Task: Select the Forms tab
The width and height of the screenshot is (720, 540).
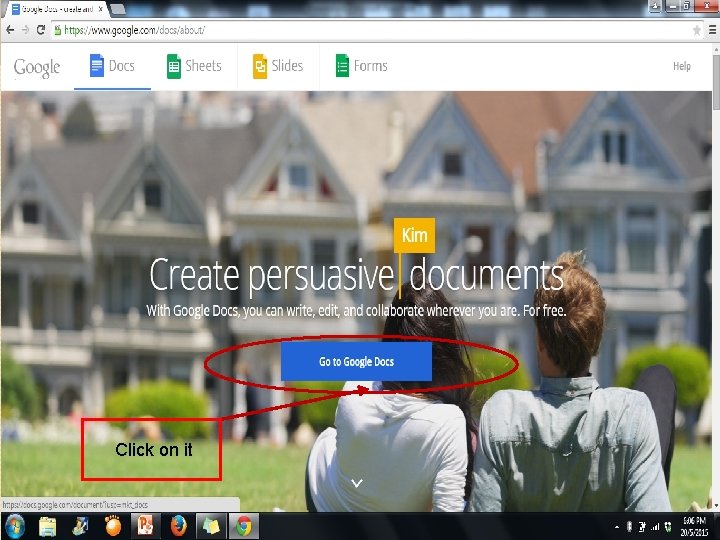Action: [x=362, y=66]
